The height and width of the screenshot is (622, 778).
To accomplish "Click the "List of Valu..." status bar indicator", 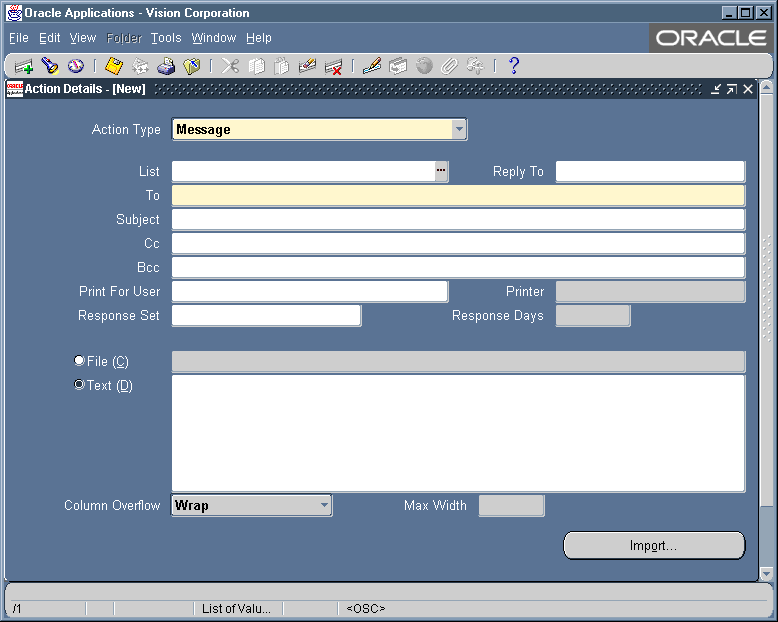I will [x=236, y=609].
